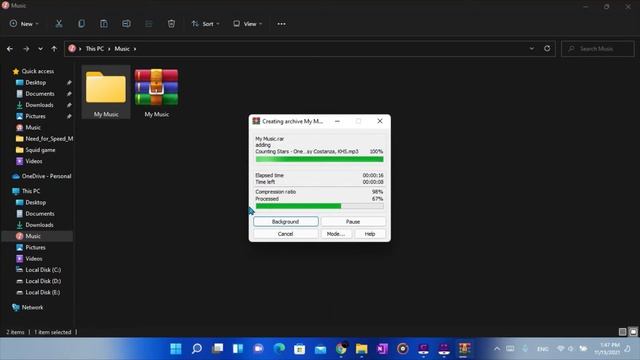
Task: Refresh the Music folder view
Action: 547,49
